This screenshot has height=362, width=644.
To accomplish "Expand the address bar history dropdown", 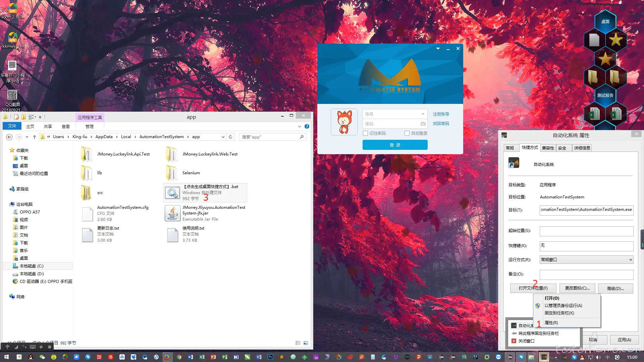I will (x=223, y=137).
